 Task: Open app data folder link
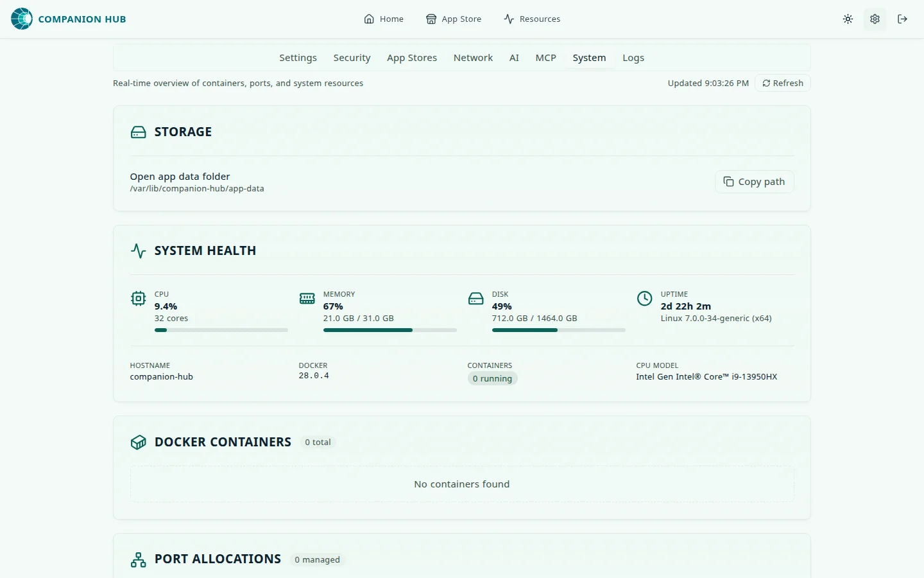(180, 177)
